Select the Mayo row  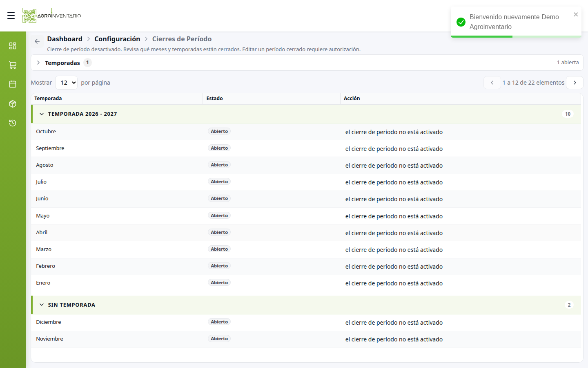[x=306, y=216]
